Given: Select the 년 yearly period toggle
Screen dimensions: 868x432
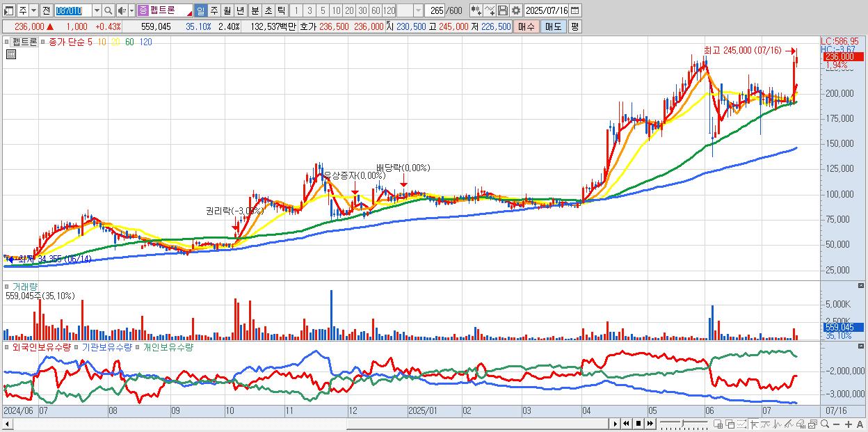Looking at the screenshot, I should tap(240, 10).
